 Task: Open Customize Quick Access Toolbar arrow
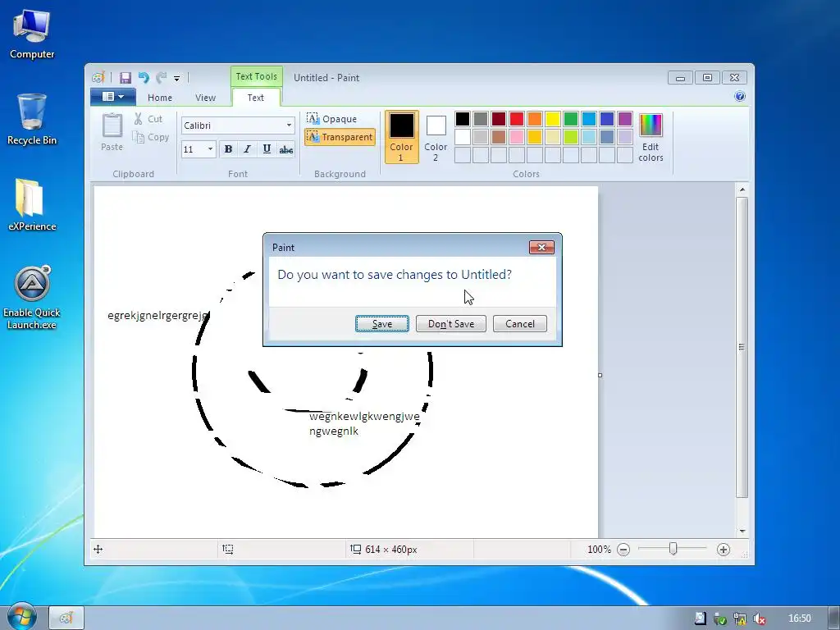coord(177,78)
